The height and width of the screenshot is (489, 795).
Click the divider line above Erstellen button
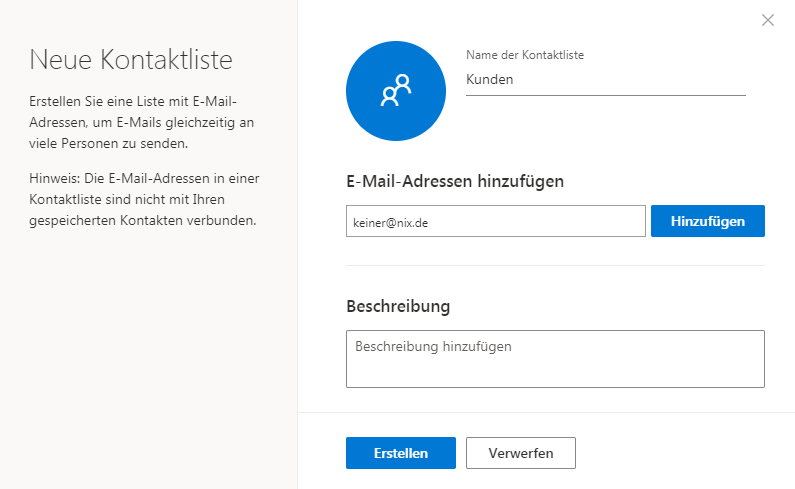[x=546, y=412]
